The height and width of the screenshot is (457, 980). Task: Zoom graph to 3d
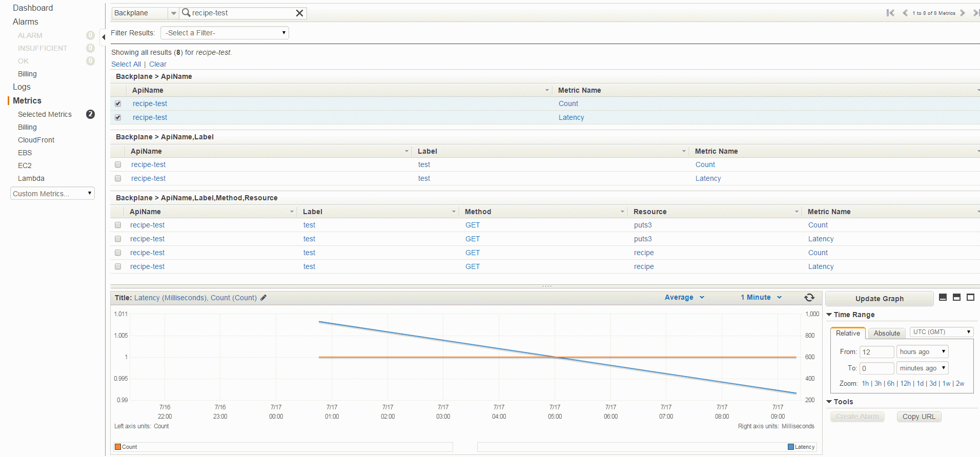tap(933, 383)
